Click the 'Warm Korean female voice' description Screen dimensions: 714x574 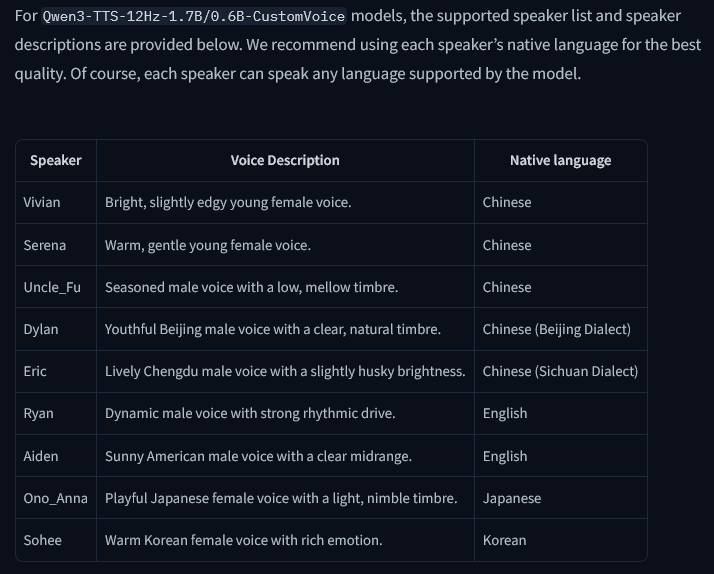click(243, 540)
